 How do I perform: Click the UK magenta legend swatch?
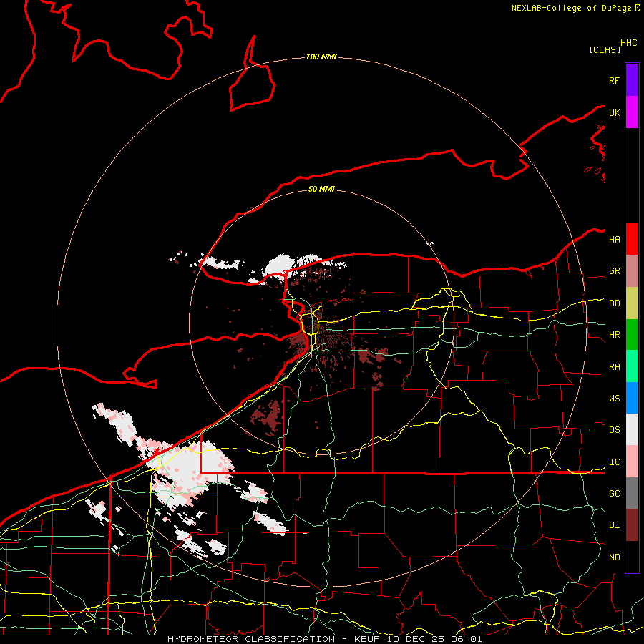click(x=632, y=112)
